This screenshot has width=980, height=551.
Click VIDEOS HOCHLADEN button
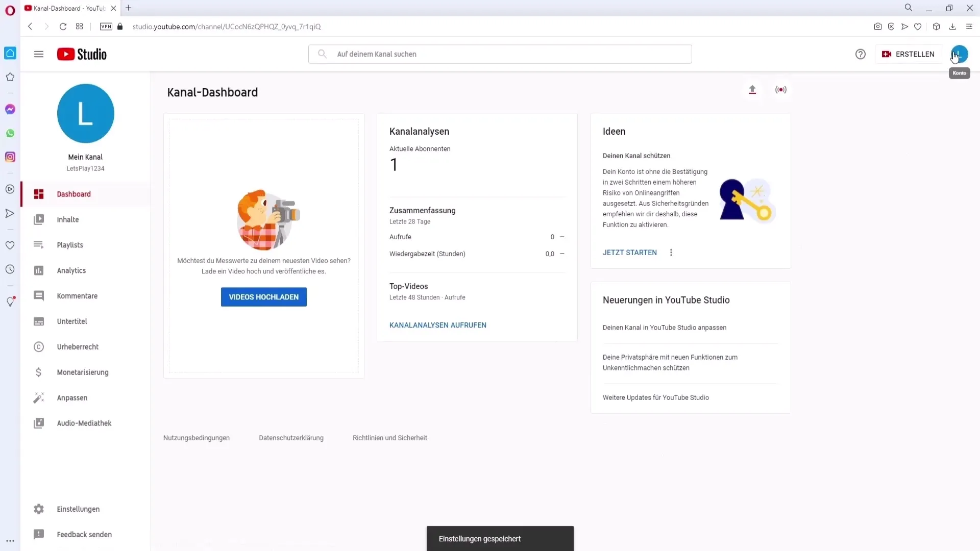pos(264,298)
